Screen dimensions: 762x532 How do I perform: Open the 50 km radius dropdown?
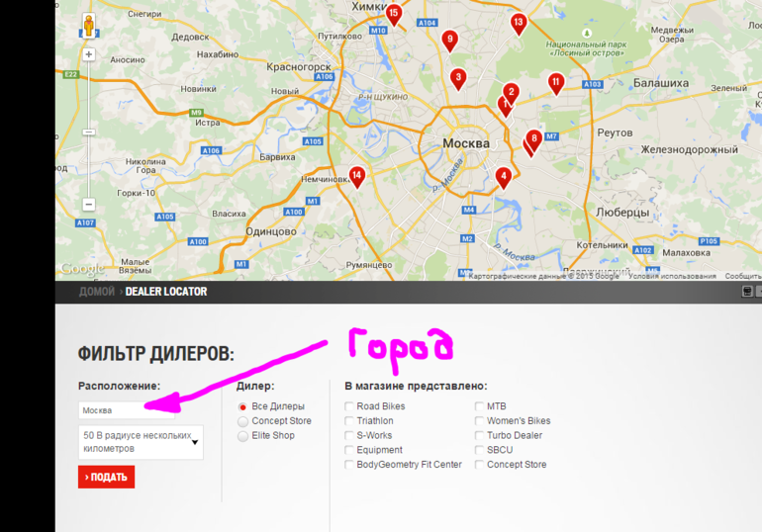[x=141, y=442]
